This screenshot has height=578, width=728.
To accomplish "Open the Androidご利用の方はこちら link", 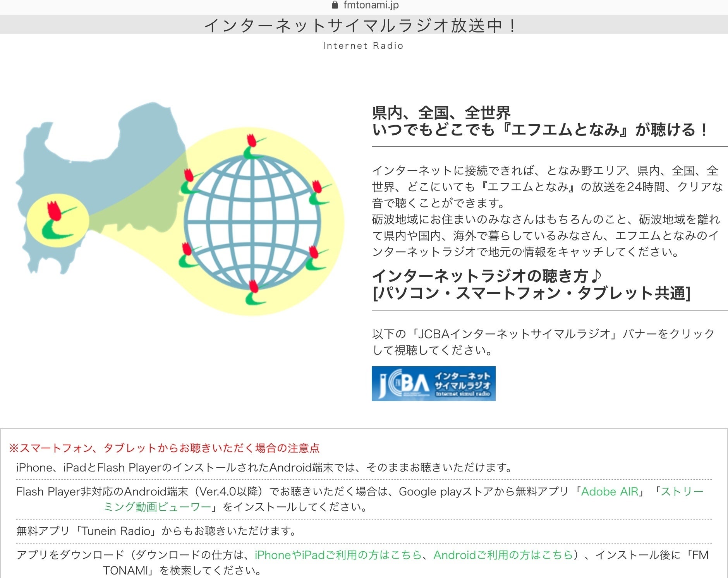I will pos(503,555).
